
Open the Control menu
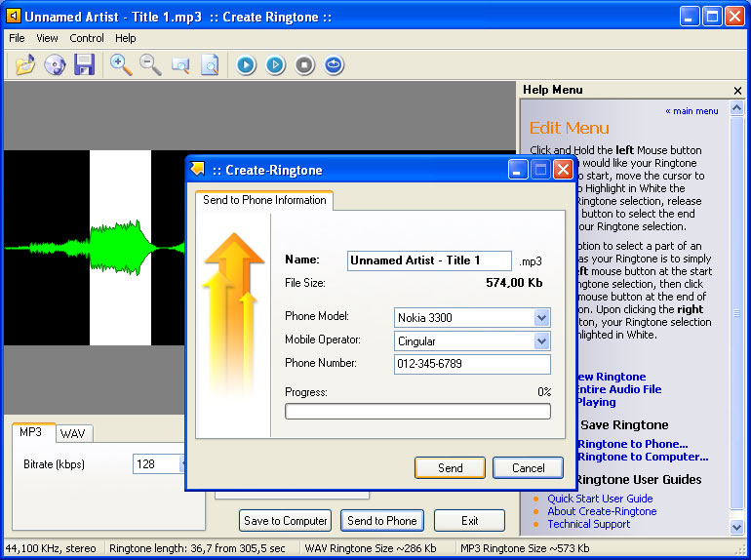pos(87,38)
